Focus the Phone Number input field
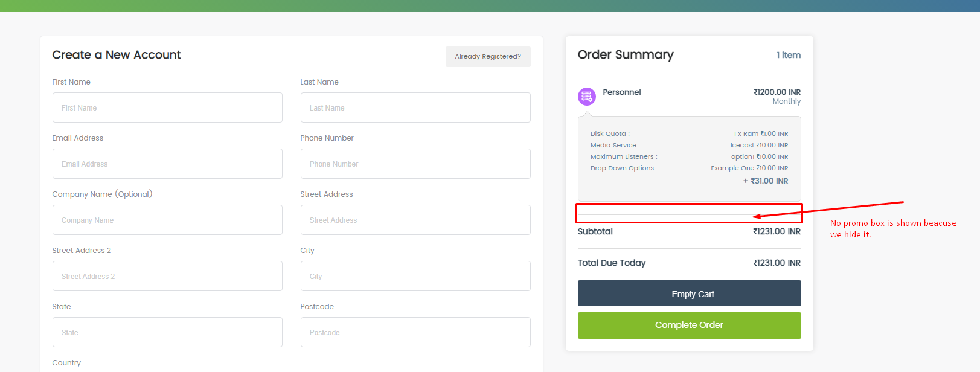Image resolution: width=980 pixels, height=372 pixels. click(415, 164)
